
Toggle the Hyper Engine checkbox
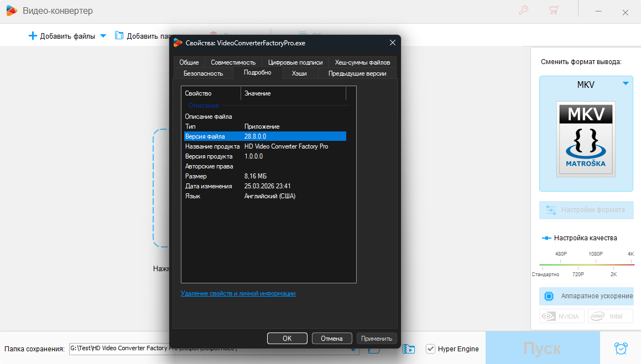(x=431, y=349)
